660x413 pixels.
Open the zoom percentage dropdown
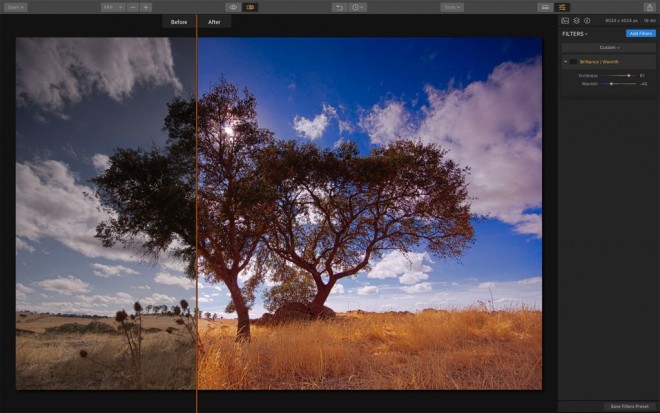pos(113,7)
